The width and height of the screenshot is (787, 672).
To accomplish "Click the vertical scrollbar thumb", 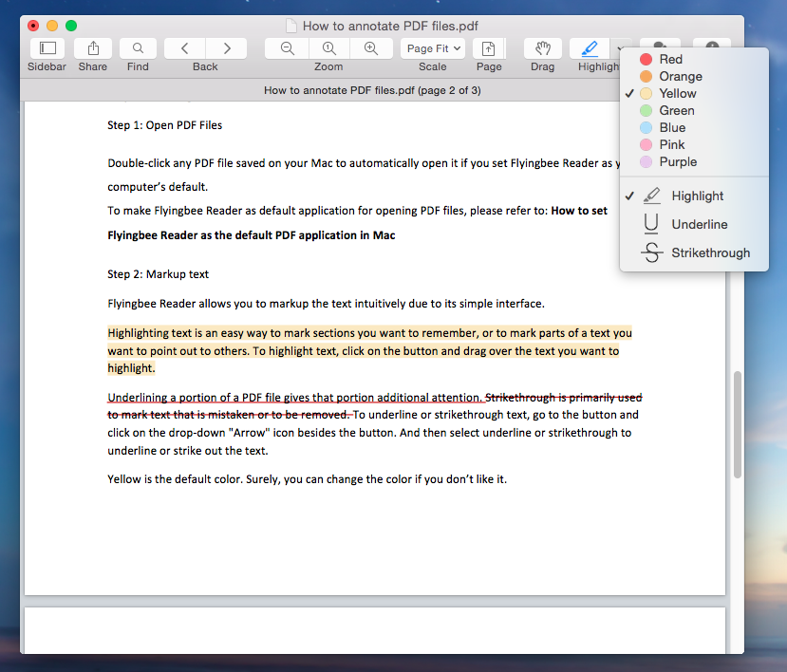I will pyautogui.click(x=738, y=424).
